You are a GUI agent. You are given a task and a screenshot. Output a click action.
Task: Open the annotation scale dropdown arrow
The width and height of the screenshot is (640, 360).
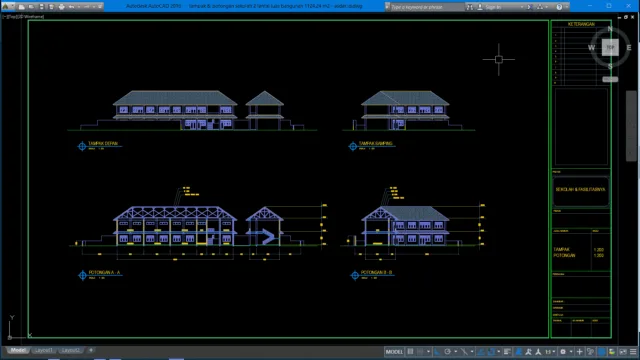(554, 352)
